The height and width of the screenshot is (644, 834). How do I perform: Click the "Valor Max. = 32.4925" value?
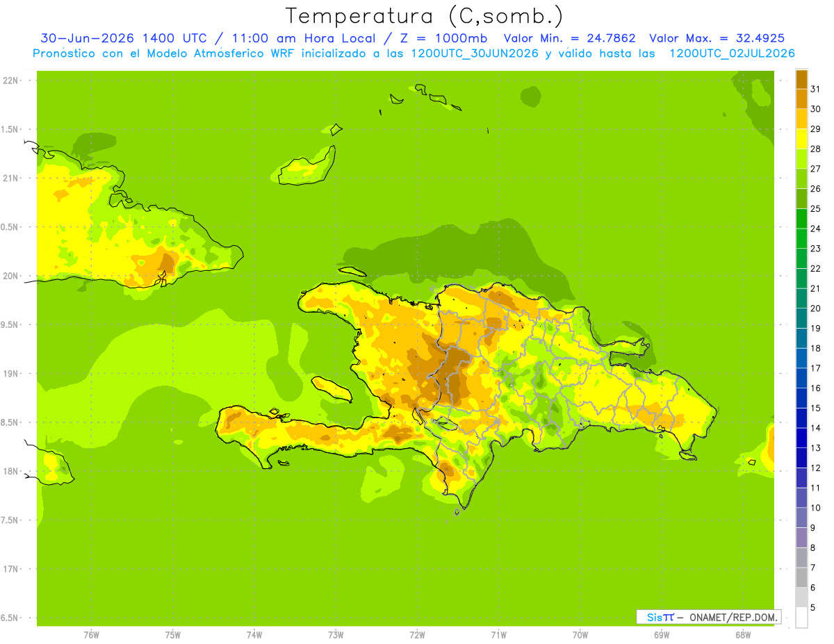tap(717, 38)
